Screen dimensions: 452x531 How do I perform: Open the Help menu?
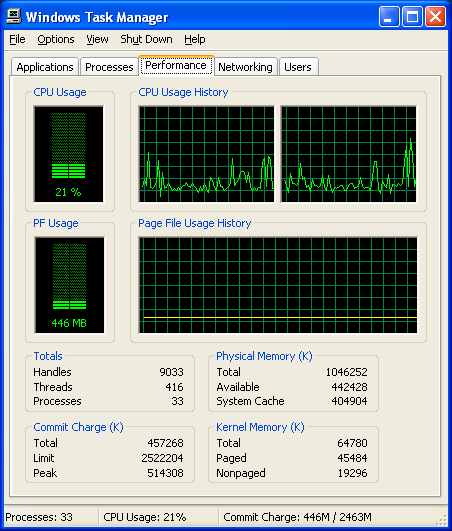[x=195, y=39]
